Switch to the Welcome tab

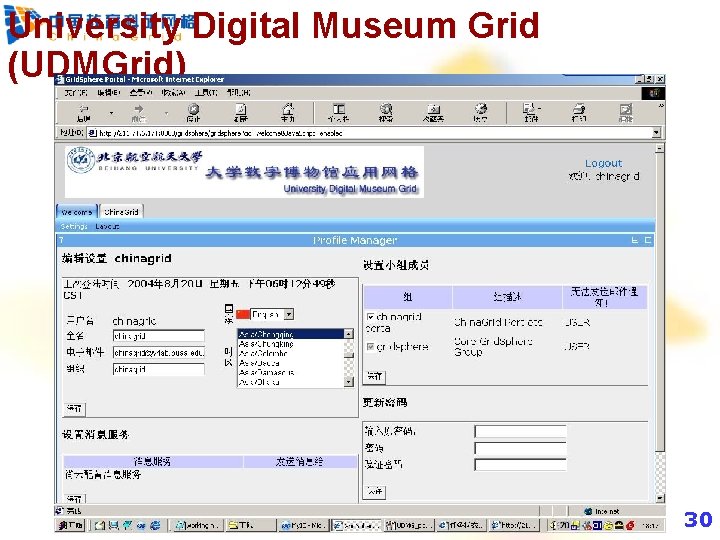[77, 212]
